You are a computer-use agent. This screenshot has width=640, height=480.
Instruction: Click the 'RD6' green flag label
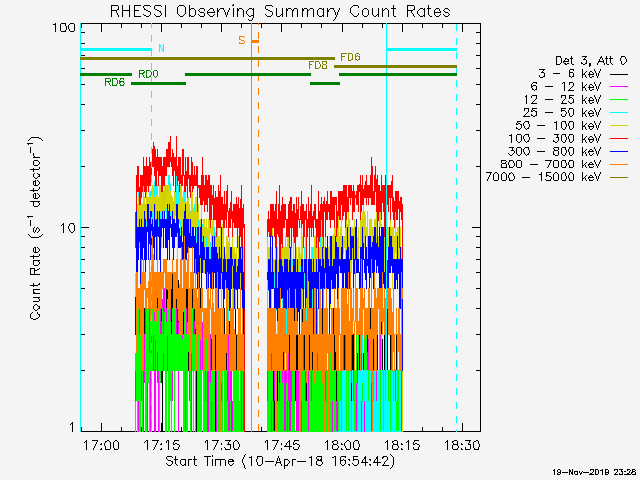click(114, 82)
